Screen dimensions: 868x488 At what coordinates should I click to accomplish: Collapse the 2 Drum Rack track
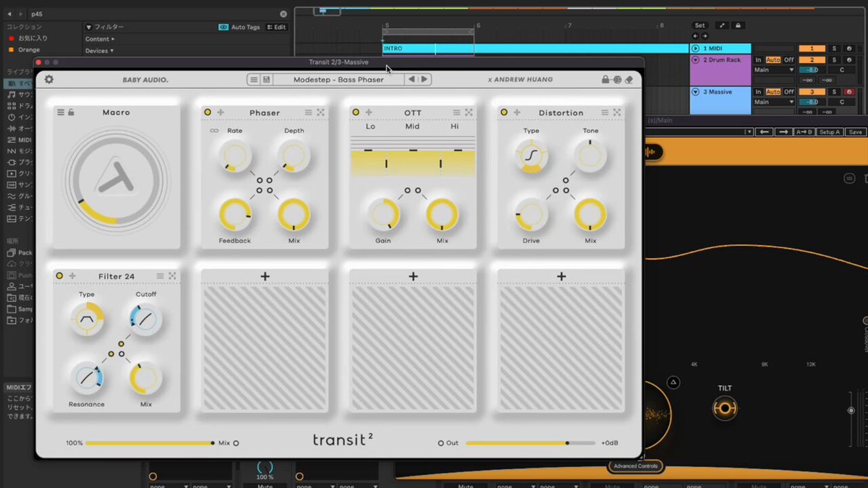[696, 60]
